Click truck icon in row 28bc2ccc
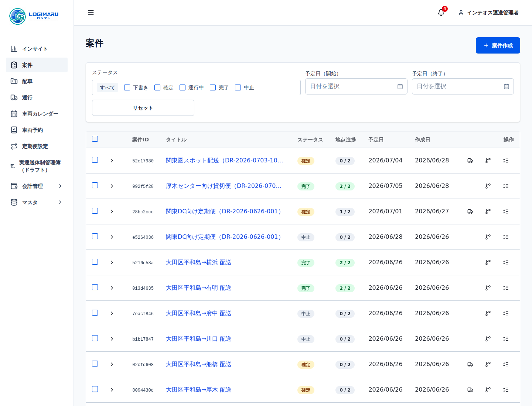 470,211
